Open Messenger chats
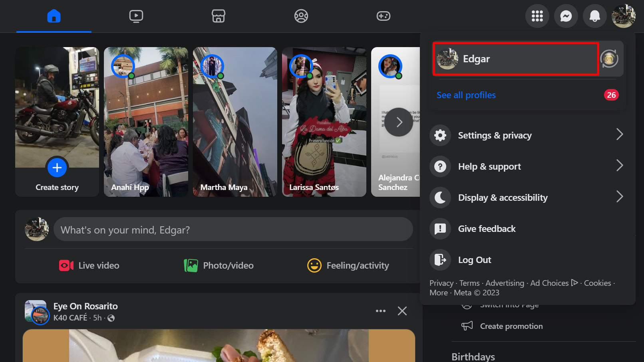644x362 pixels. pyautogui.click(x=566, y=16)
